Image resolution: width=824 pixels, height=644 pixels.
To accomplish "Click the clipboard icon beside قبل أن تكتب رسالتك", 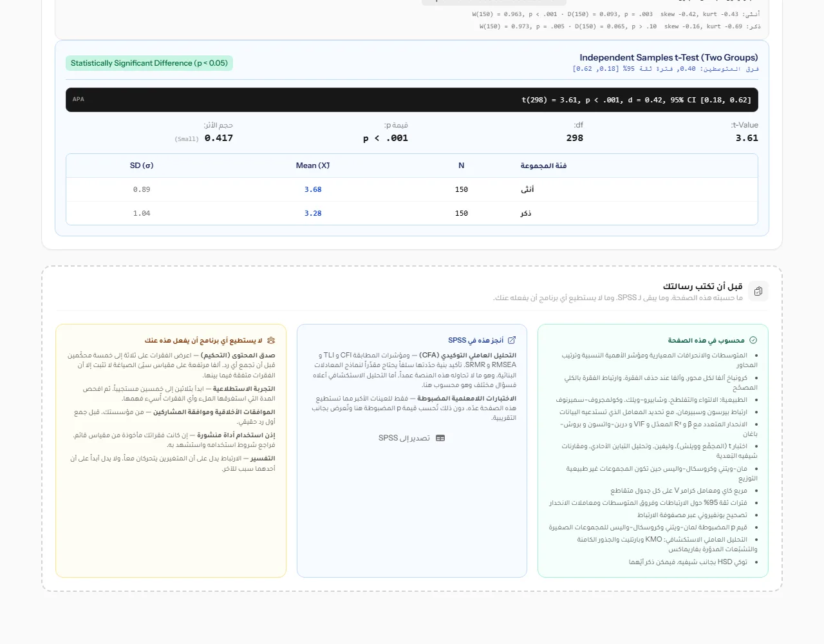I will pyautogui.click(x=758, y=291).
